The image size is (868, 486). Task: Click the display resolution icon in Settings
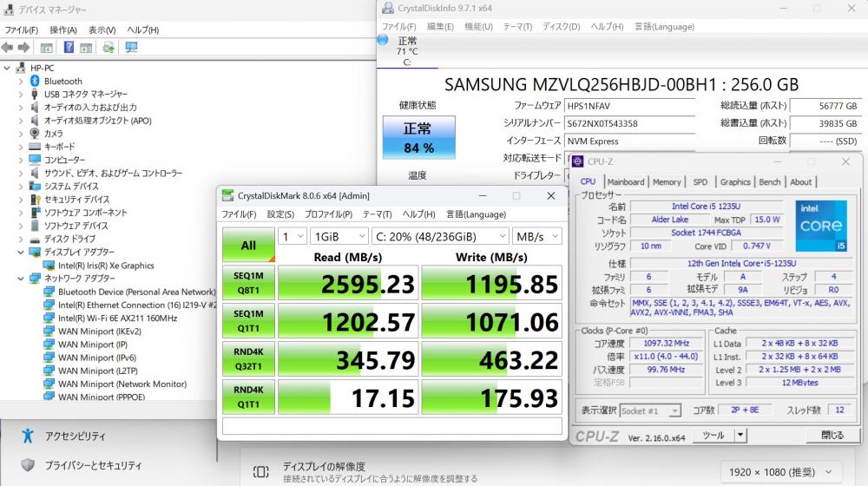pyautogui.click(x=260, y=471)
